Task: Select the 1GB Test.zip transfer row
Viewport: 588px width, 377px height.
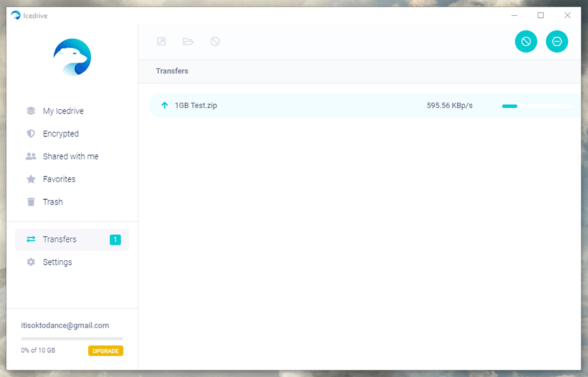Action: (317, 105)
